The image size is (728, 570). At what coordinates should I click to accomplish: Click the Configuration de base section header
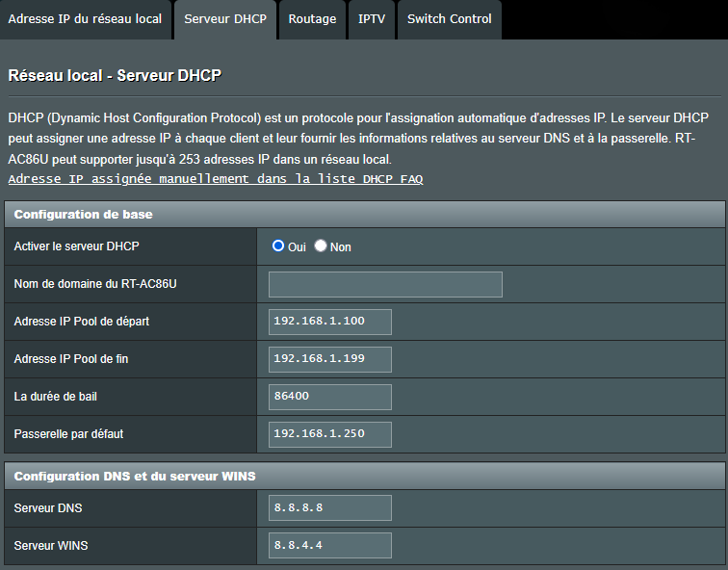coord(83,214)
